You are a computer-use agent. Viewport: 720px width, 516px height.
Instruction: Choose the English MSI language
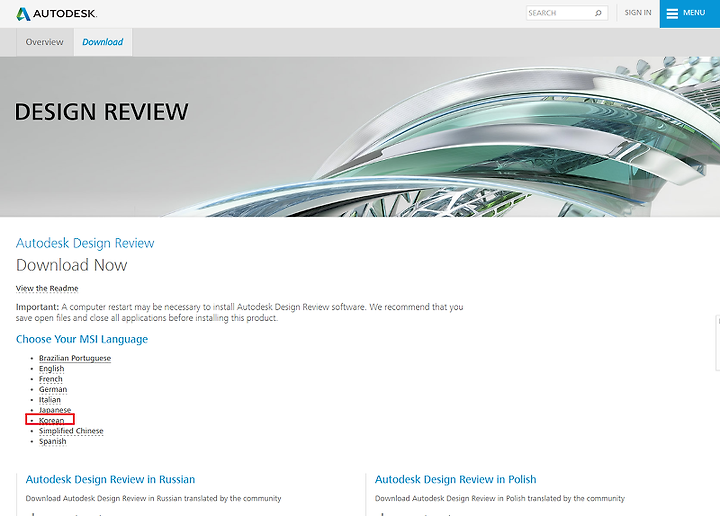tap(51, 369)
